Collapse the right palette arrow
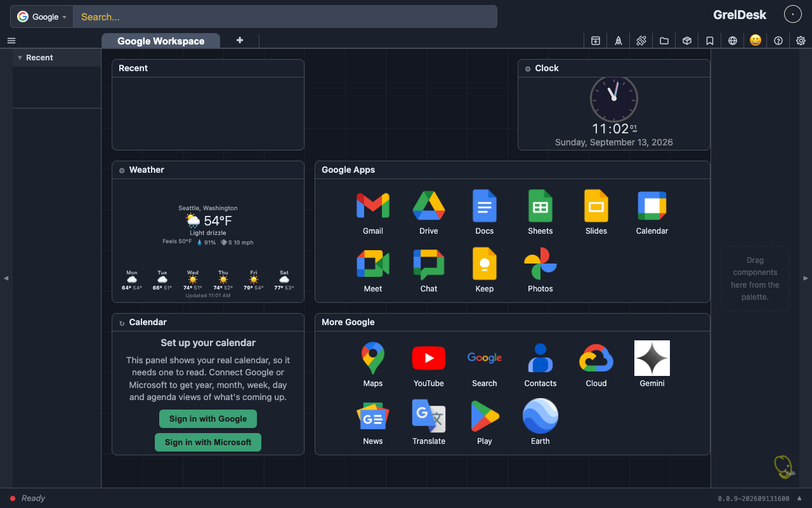 pyautogui.click(x=806, y=278)
